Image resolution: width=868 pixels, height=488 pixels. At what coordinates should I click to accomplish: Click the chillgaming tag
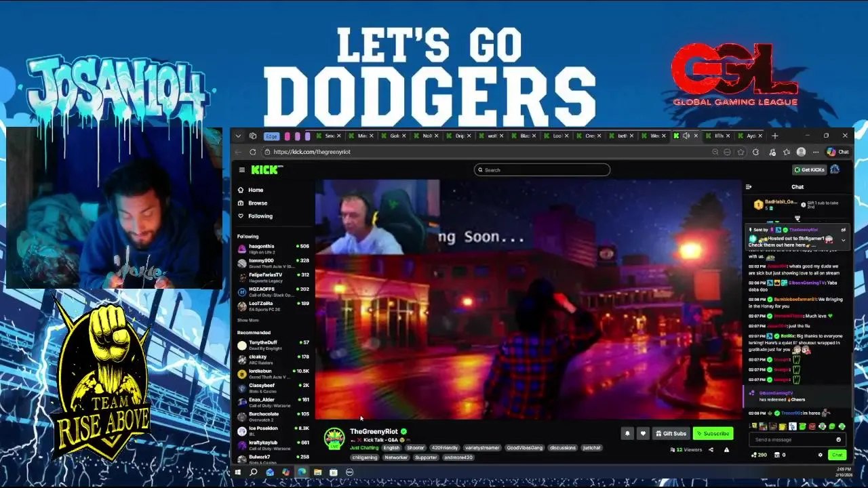365,457
